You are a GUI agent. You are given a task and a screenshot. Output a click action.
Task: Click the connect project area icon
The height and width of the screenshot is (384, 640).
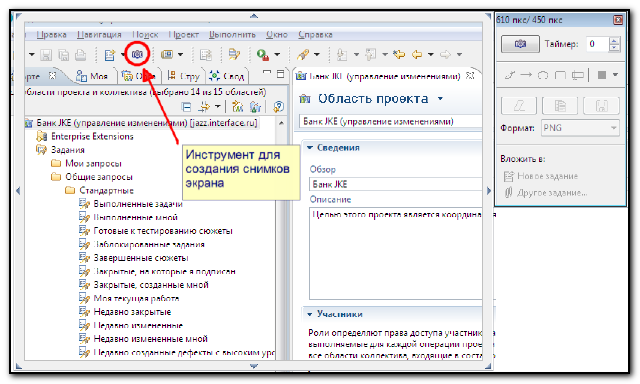[237, 107]
